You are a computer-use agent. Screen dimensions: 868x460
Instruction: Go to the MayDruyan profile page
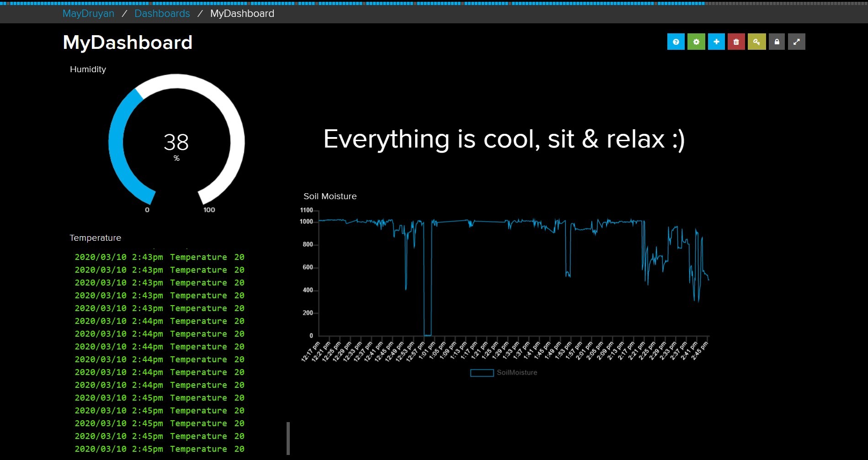pos(88,13)
